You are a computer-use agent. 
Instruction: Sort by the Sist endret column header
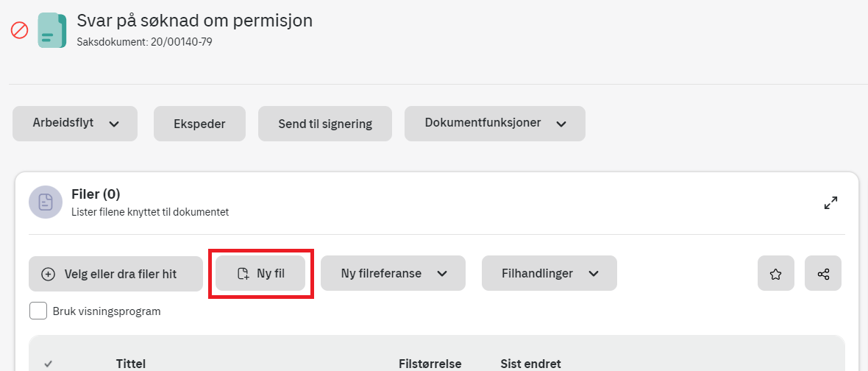530,364
